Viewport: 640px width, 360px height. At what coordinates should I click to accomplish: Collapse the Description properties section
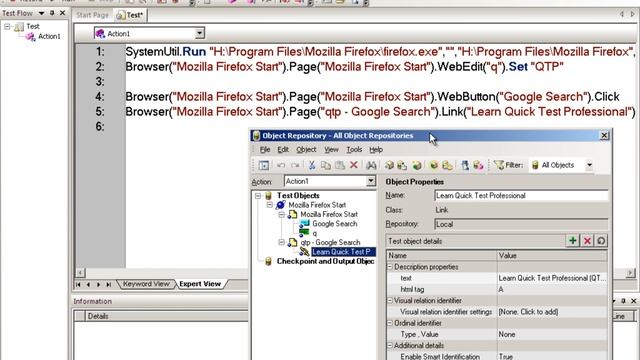pos(390,267)
